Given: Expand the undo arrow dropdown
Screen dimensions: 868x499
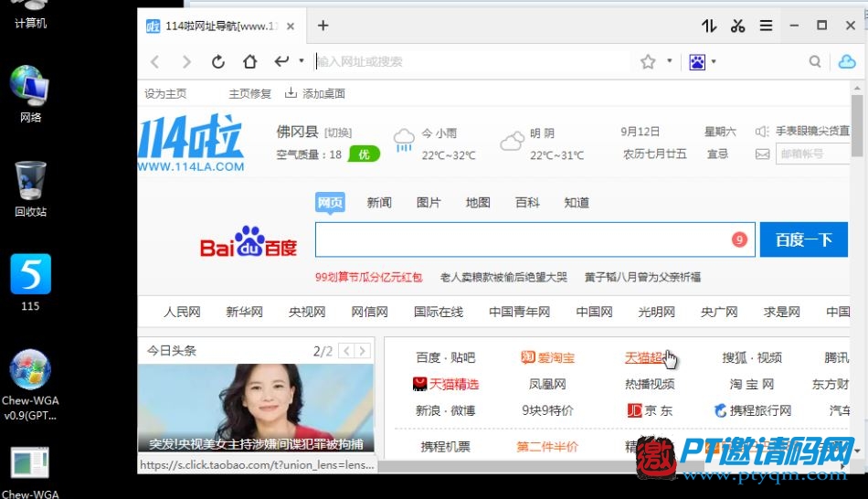Looking at the screenshot, I should click(302, 61).
